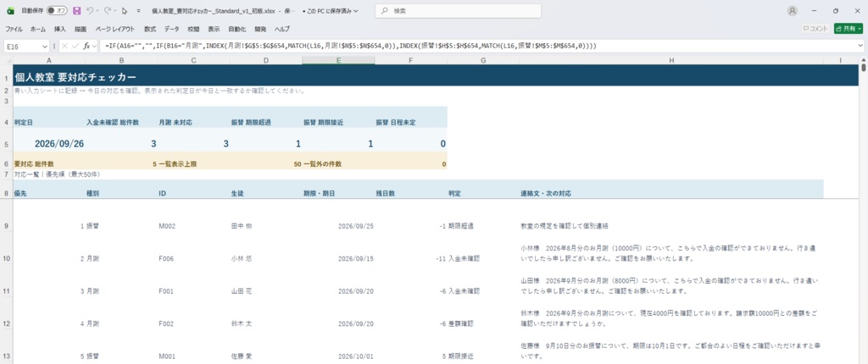This screenshot has width=868, height=364.
Task: Switch to the 挿入 ribbon tab
Action: (x=60, y=29)
